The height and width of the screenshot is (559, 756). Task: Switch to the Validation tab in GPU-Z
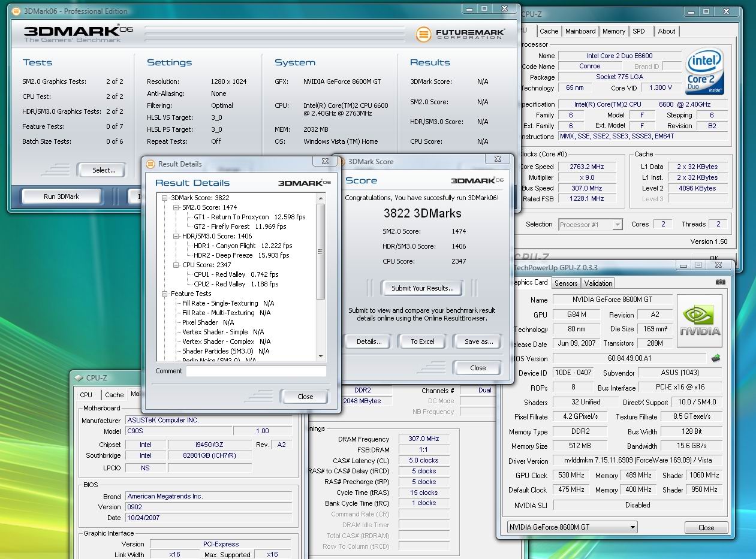coord(598,283)
